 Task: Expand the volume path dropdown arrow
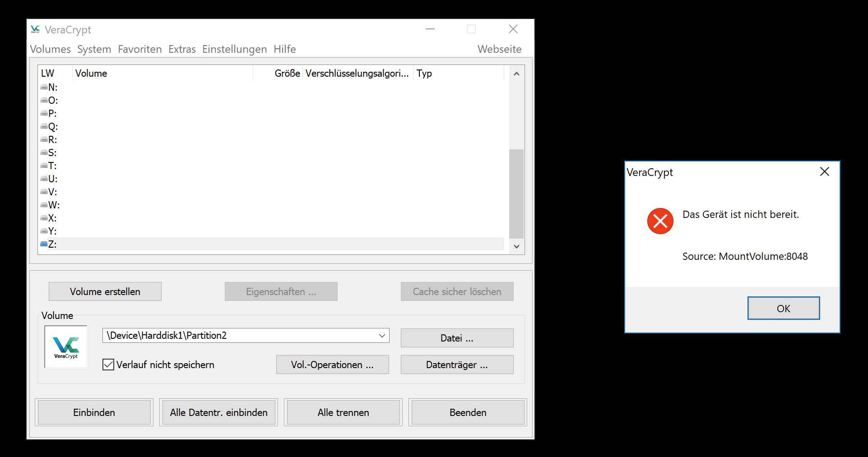[x=382, y=336]
